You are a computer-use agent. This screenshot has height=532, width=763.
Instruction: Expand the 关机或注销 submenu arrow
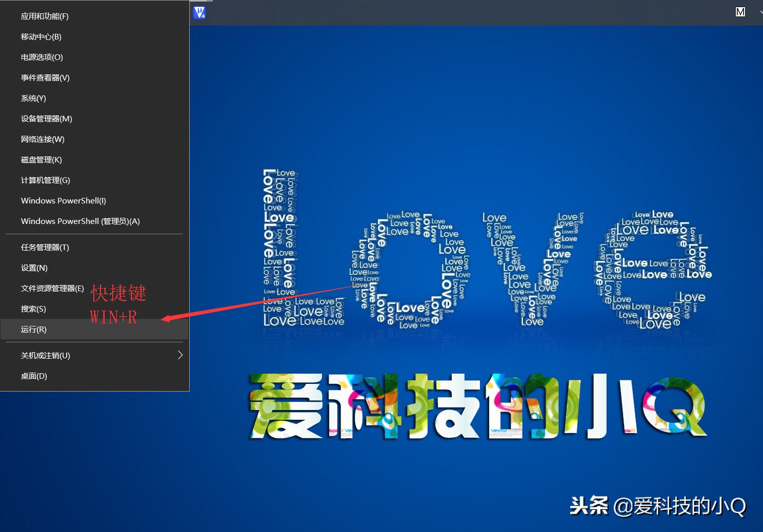coord(180,355)
